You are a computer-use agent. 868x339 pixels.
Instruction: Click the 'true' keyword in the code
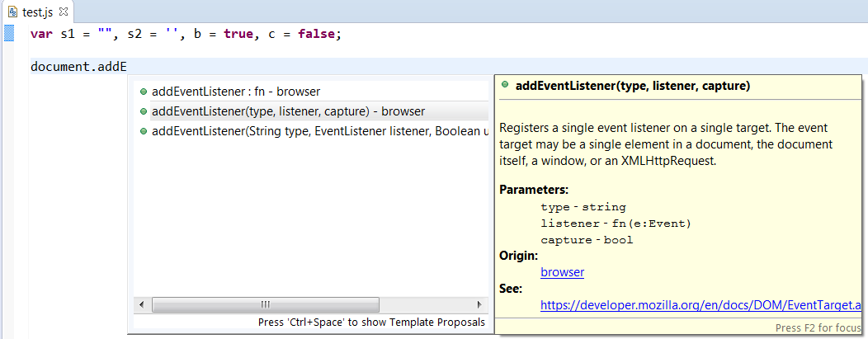tap(238, 34)
